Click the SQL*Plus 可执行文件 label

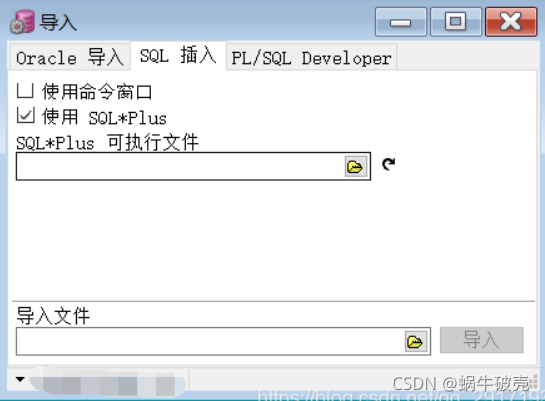pos(107,142)
